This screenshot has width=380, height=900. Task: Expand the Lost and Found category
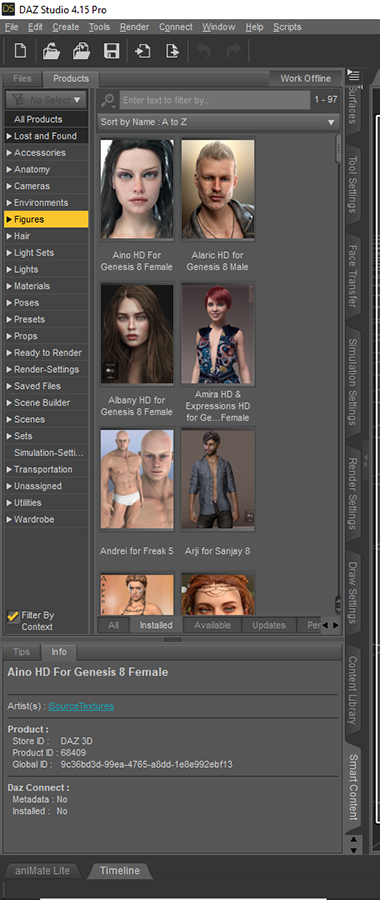pyautogui.click(x=9, y=136)
